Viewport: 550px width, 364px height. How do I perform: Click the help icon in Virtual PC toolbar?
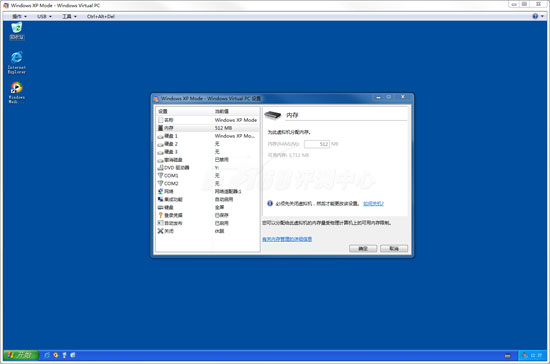[x=535, y=16]
